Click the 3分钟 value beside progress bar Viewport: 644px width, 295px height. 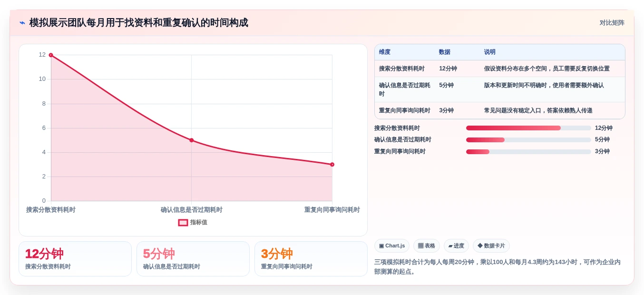click(602, 152)
